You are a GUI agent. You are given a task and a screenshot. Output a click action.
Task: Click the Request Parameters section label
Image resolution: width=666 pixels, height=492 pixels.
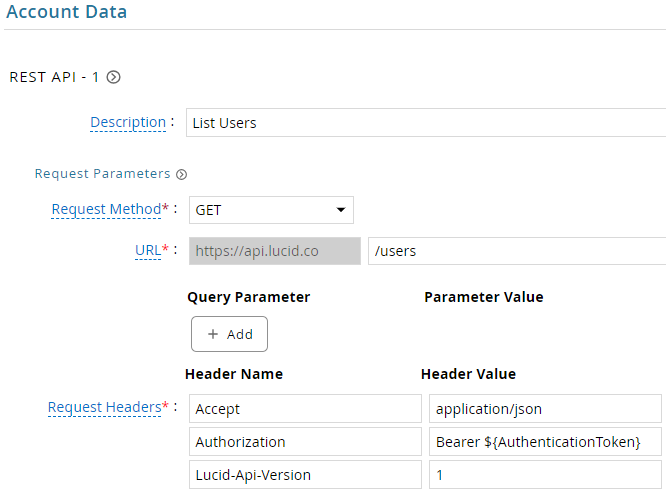coord(102,174)
